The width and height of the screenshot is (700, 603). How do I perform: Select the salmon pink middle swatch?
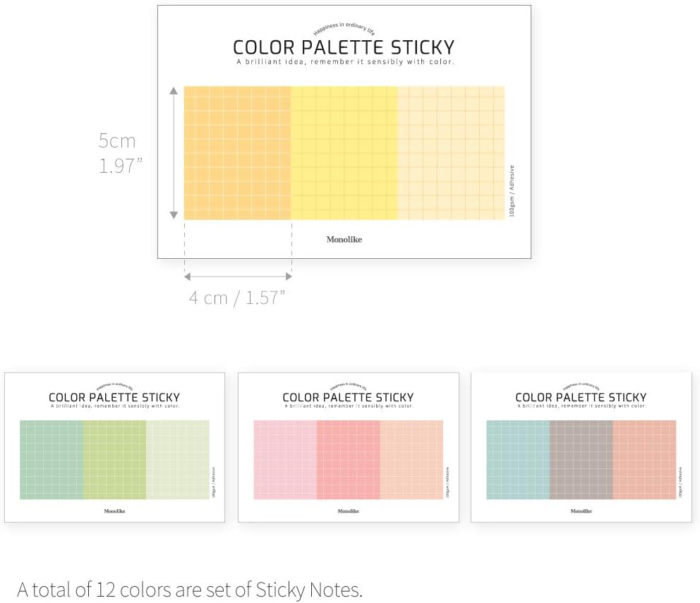pyautogui.click(x=348, y=459)
